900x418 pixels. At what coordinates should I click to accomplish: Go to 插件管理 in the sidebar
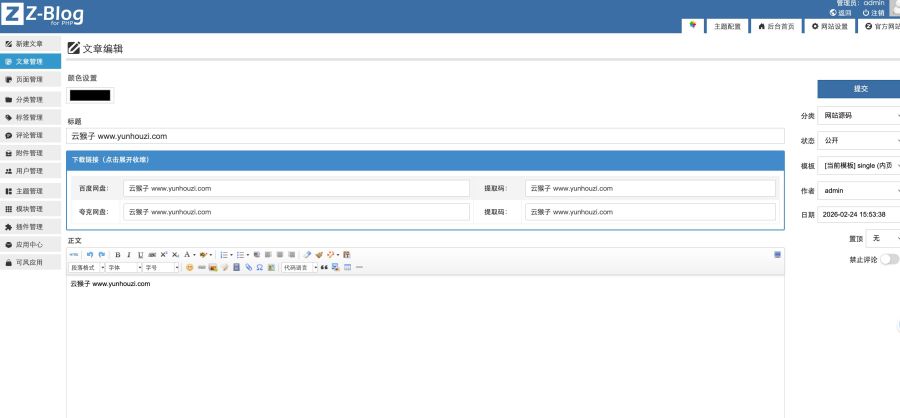coord(30,227)
